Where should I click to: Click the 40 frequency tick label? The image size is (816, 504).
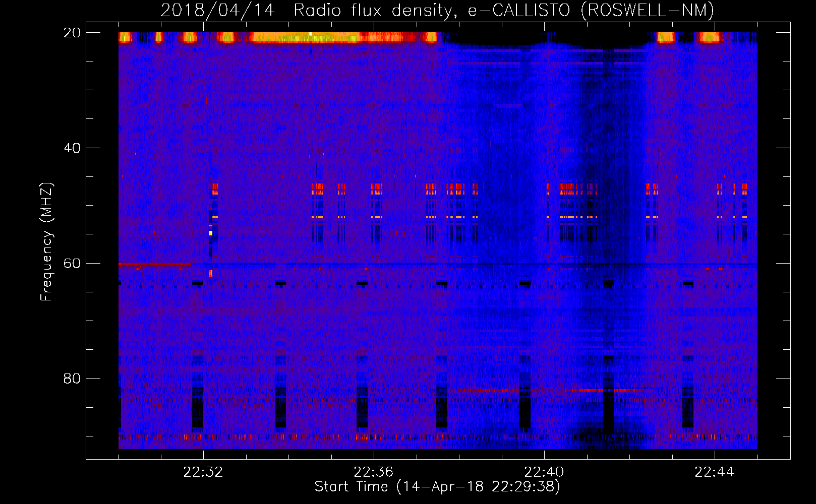coord(72,148)
